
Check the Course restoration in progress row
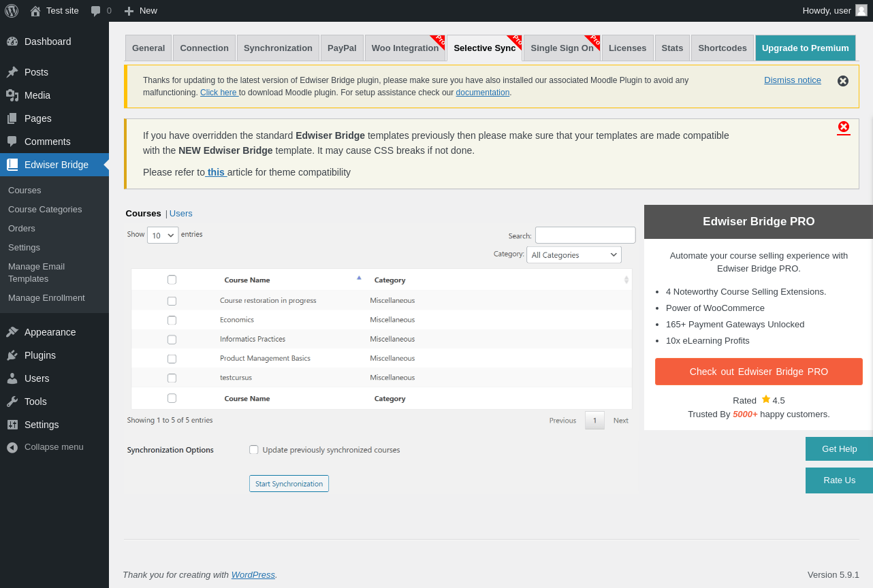172,301
